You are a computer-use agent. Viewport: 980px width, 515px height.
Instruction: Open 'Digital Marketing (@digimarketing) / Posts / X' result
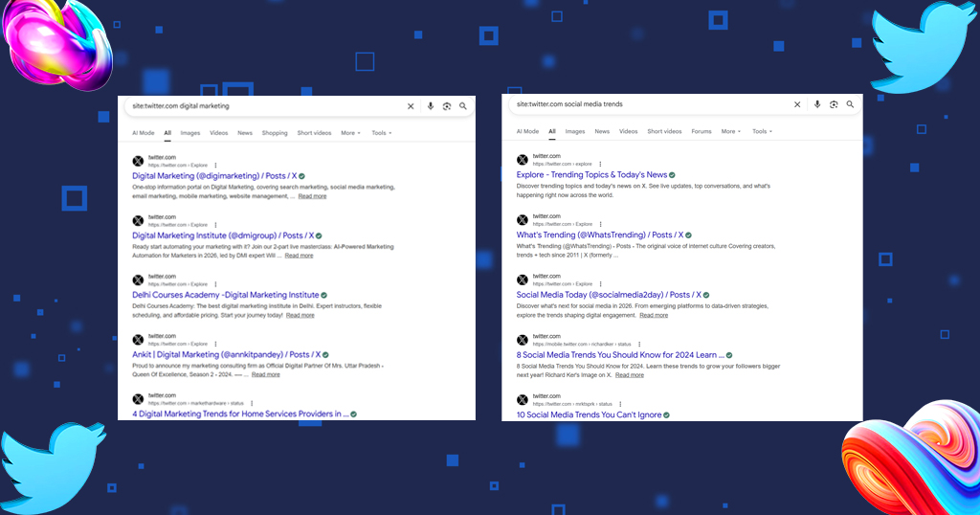click(214, 176)
